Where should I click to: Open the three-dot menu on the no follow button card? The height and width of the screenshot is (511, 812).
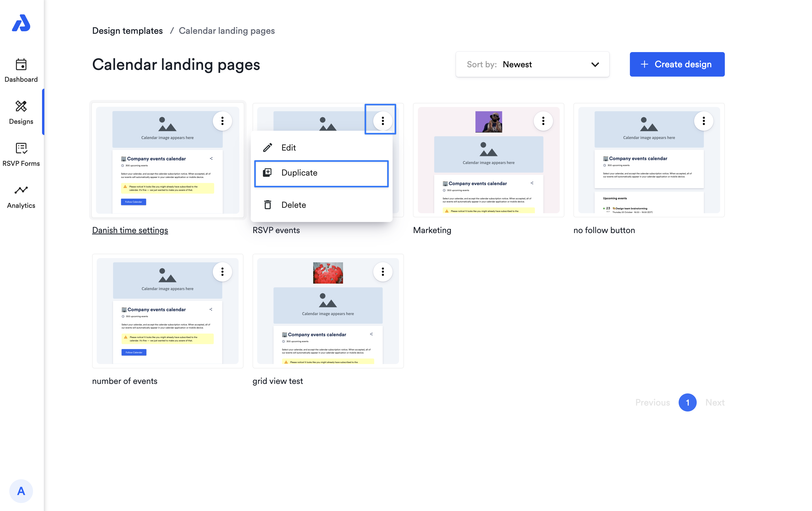coord(703,121)
